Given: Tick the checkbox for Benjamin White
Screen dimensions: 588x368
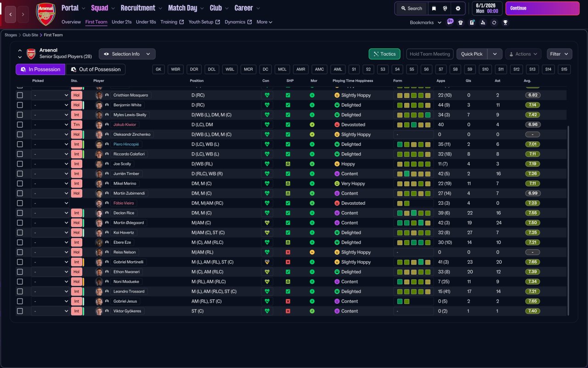Looking at the screenshot, I should [x=20, y=105].
